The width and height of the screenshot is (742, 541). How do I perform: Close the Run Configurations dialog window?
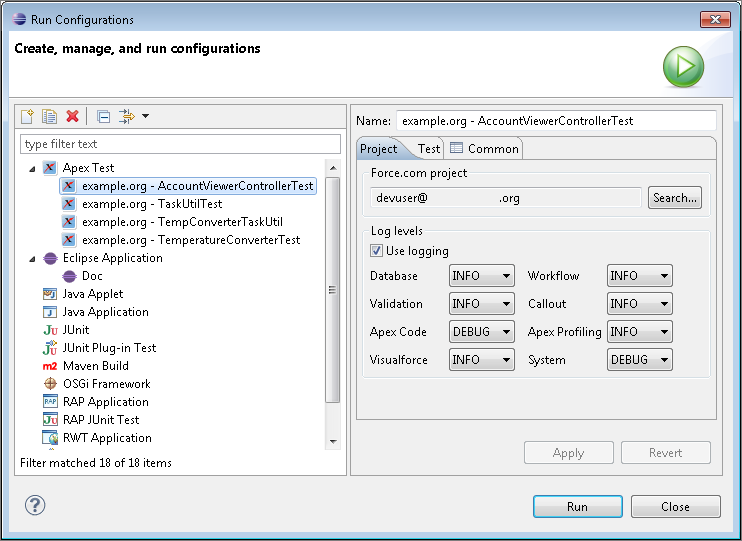(x=715, y=19)
